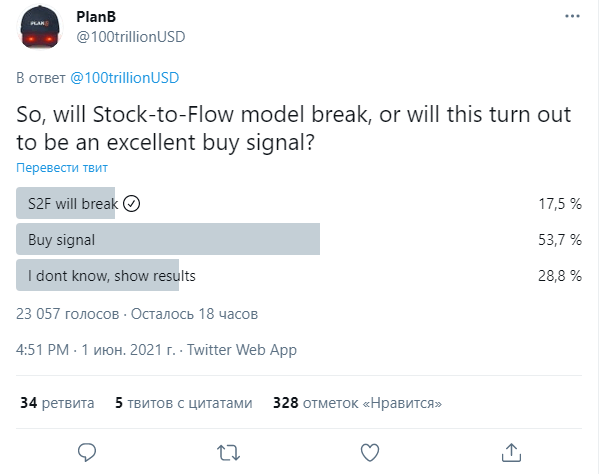
Task: Open the @100trillionUSD reply-to mention link
Action: 125,78
